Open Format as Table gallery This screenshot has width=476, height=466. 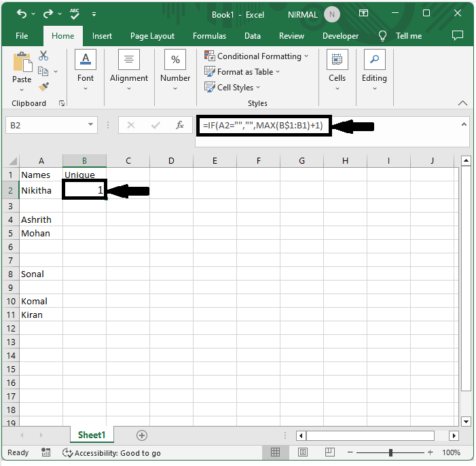point(242,72)
